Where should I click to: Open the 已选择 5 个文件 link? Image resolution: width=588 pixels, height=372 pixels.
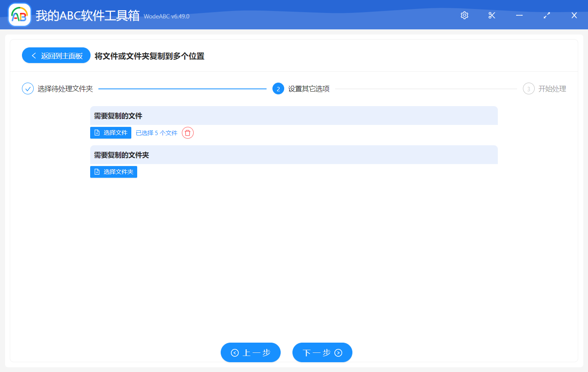[x=156, y=133]
